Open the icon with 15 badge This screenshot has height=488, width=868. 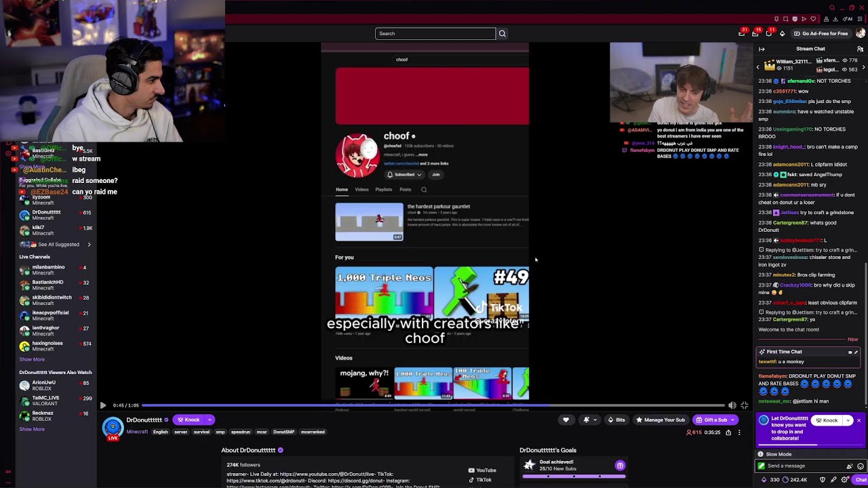coord(755,33)
